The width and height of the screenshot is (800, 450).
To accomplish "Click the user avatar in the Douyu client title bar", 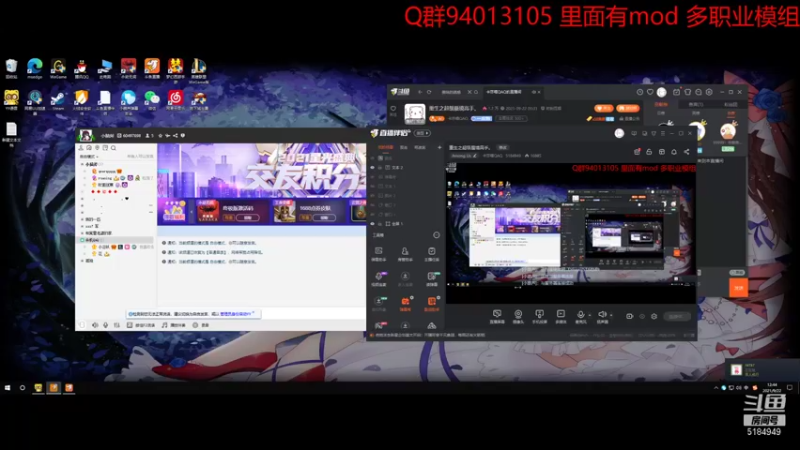I will click(662, 92).
